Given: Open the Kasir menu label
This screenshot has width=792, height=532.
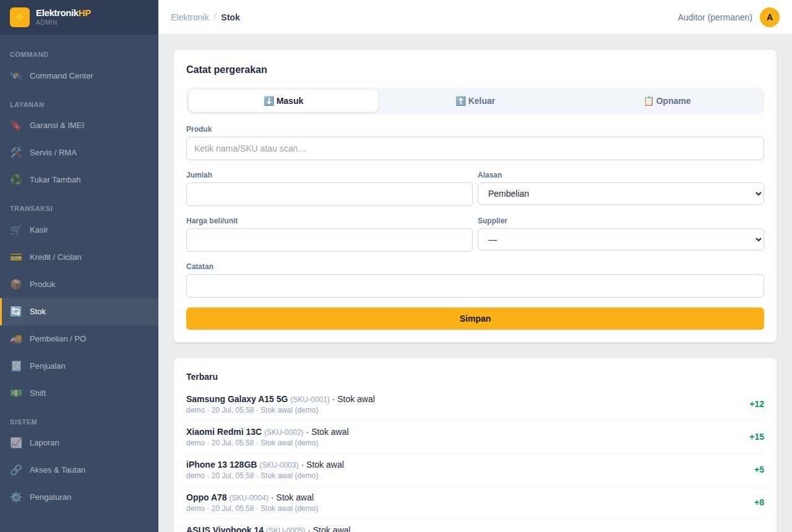Looking at the screenshot, I should pos(39,230).
